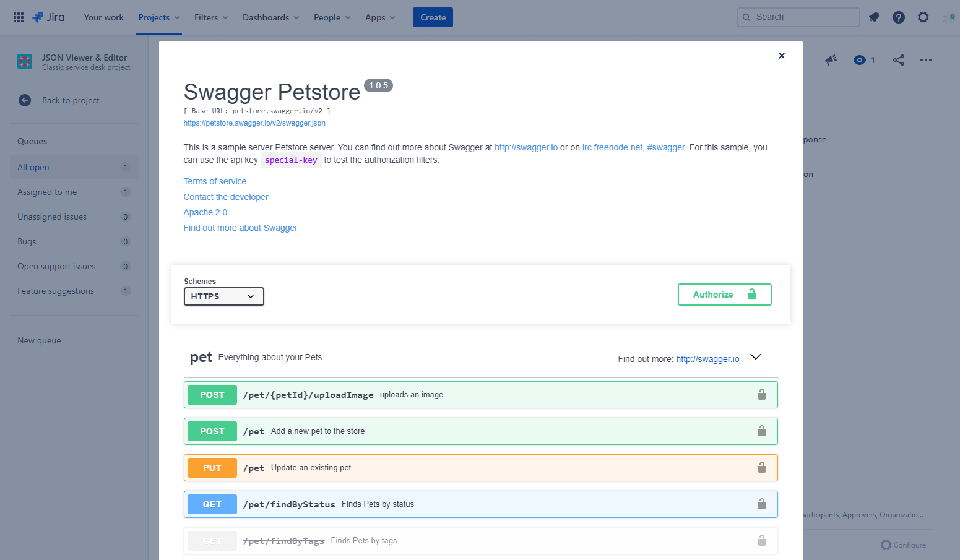Expand POST /pet/{petId}/uploadImage operation
The height and width of the screenshot is (560, 960).
(x=481, y=395)
